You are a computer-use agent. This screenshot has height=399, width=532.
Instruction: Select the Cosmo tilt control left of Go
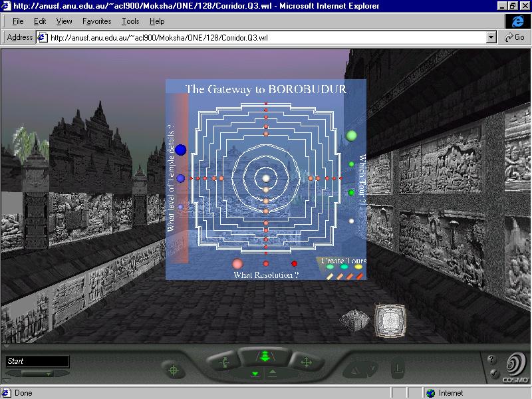(x=225, y=363)
